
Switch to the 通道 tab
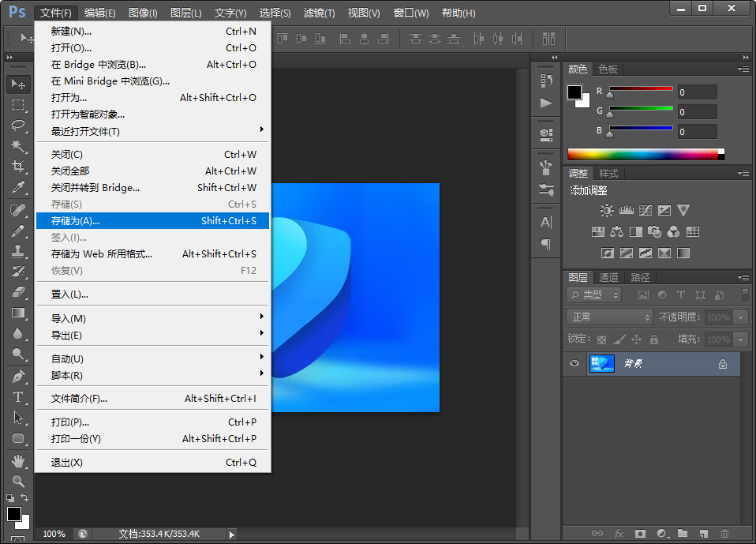click(x=608, y=277)
